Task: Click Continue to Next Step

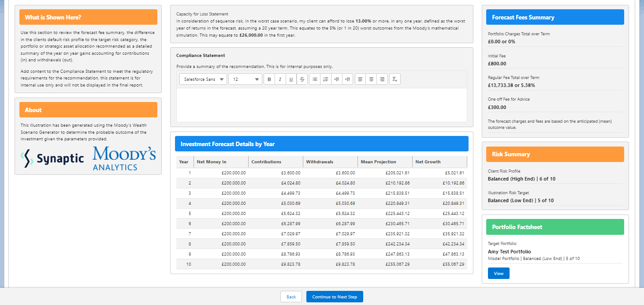Action: click(335, 297)
